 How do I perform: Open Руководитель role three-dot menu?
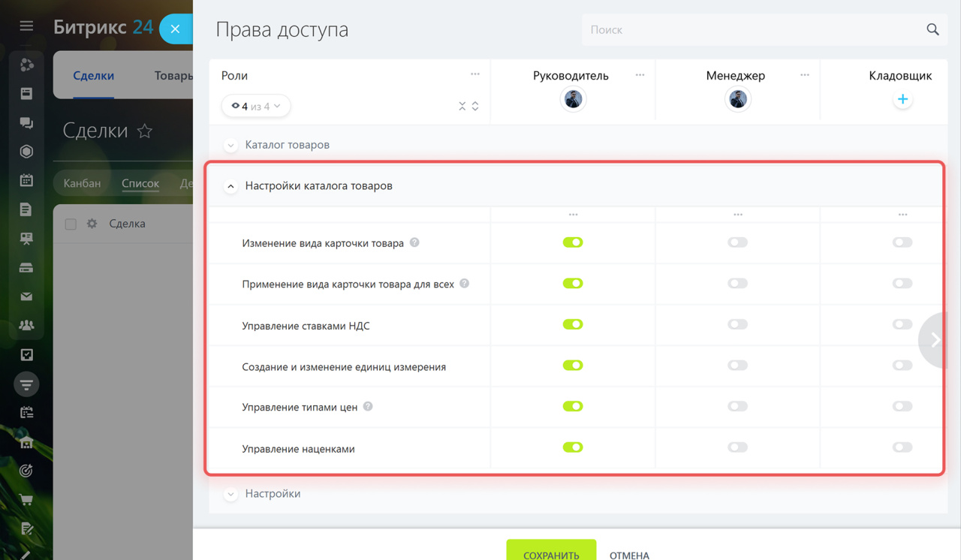[640, 74]
